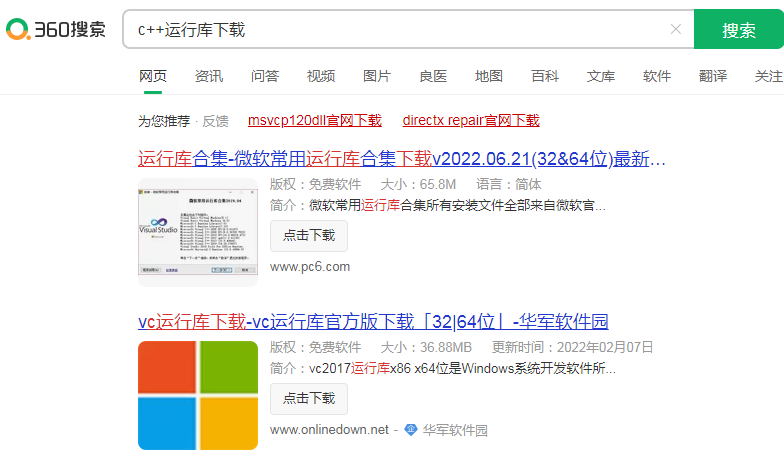The image size is (784, 464).
Task: Open the 关注 tab
Action: click(x=768, y=76)
